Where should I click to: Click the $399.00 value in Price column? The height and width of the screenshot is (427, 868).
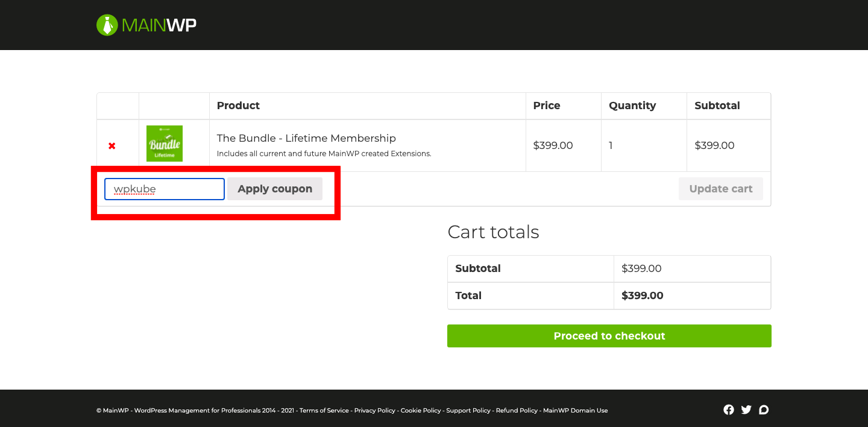click(553, 145)
